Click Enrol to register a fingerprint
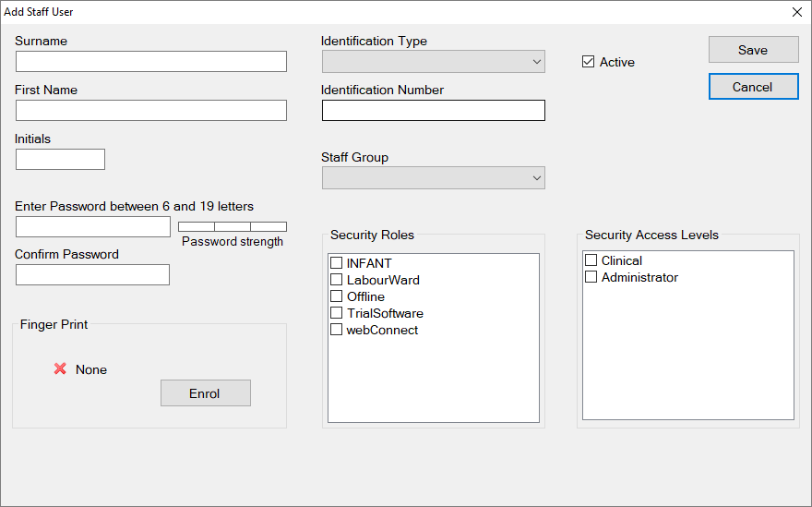The height and width of the screenshot is (507, 812). coord(205,393)
